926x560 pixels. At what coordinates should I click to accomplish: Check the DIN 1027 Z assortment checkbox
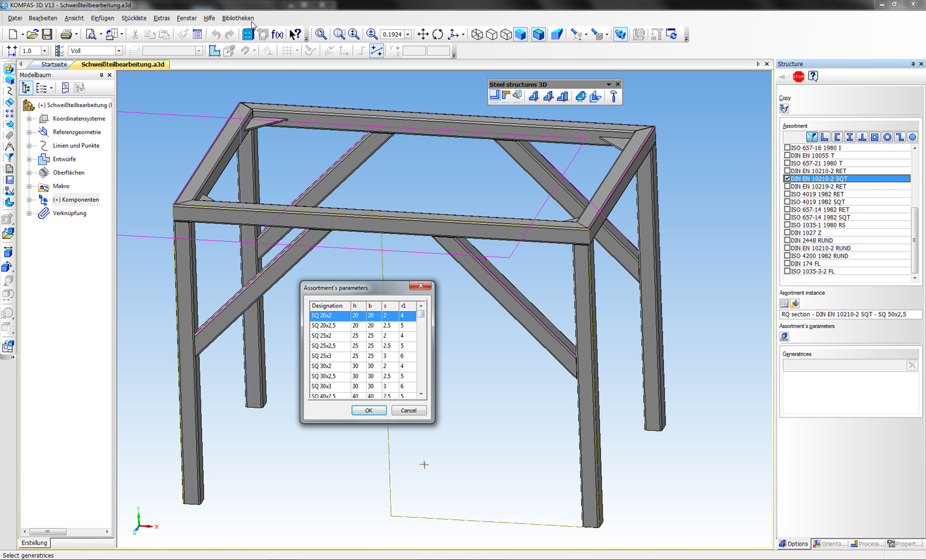tap(787, 233)
